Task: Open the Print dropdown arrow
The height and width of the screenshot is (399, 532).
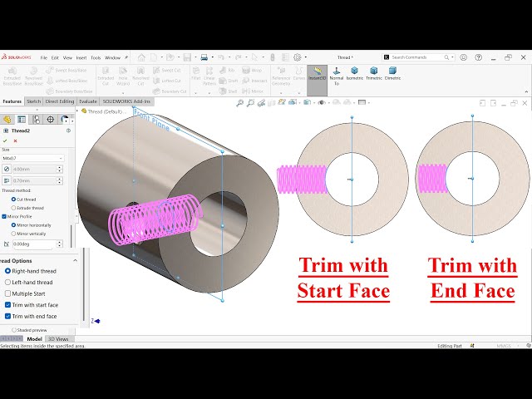Action: point(213,57)
